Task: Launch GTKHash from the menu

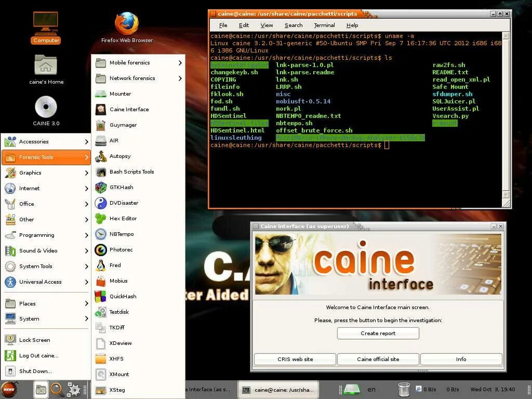Action: [138, 187]
